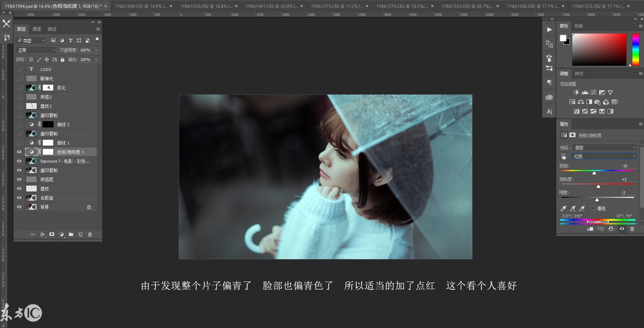Click the Create new layer icon
The height and width of the screenshot is (328, 644).
81,234
